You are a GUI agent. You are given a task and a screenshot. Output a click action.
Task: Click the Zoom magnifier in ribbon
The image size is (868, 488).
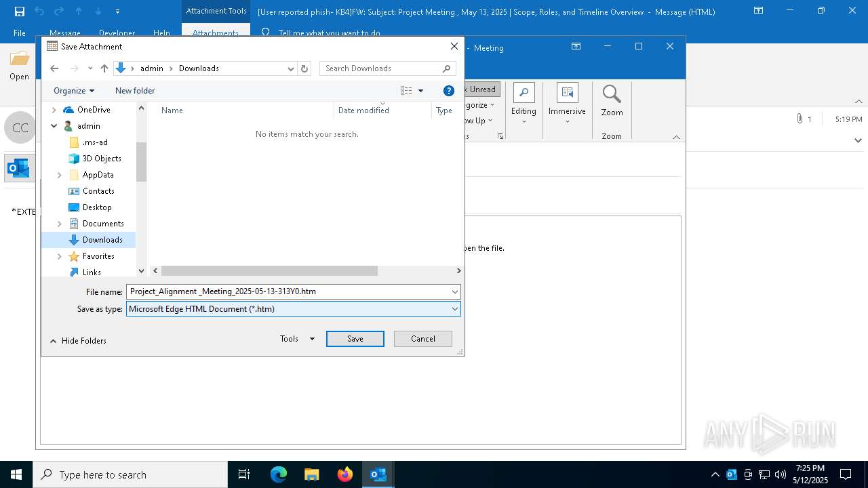coord(612,95)
